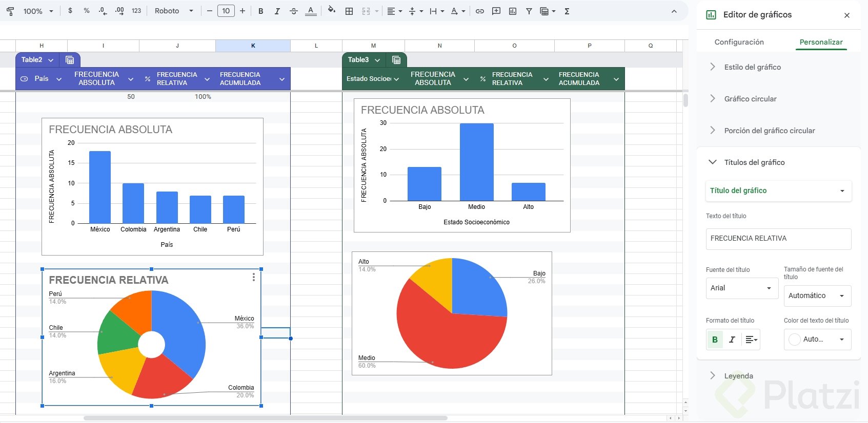868x423 pixels.
Task: Open text wrapping options
Action: coord(436,11)
